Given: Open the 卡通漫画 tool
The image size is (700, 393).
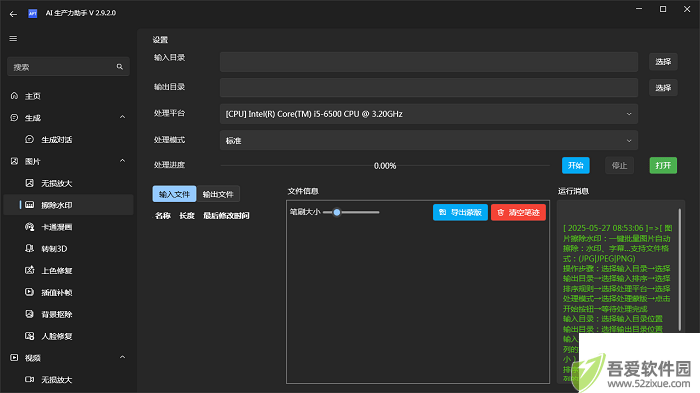Looking at the screenshot, I should 68,227.
